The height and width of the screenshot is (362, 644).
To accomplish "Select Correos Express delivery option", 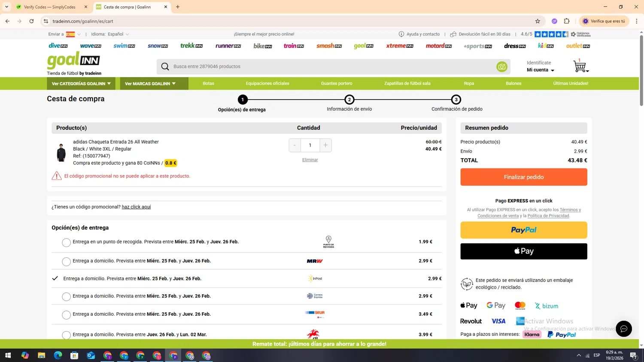I will pyautogui.click(x=66, y=296).
